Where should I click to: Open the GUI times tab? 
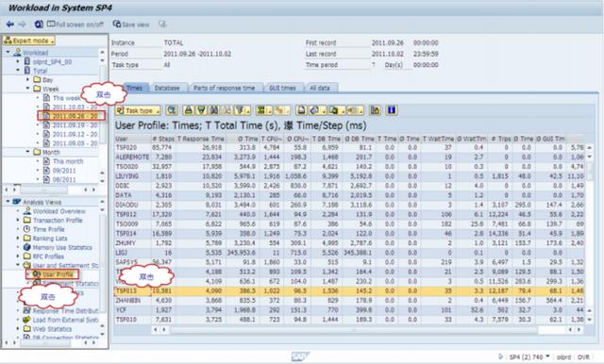click(282, 88)
